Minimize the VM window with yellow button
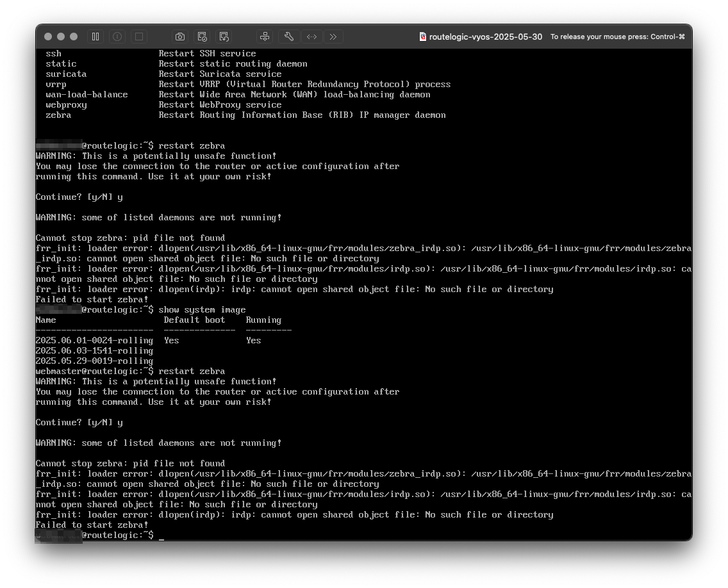Screen dimensions: 728x588 (61, 37)
